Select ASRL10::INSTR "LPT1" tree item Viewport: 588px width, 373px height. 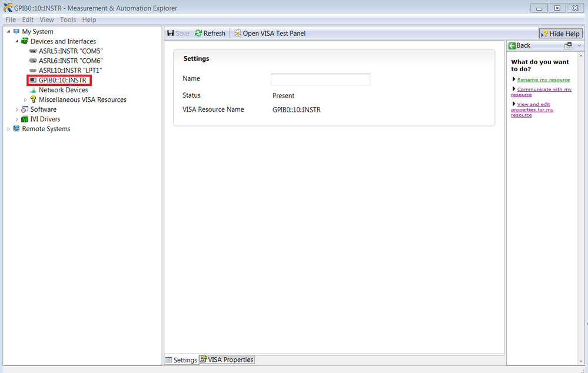(x=70, y=71)
